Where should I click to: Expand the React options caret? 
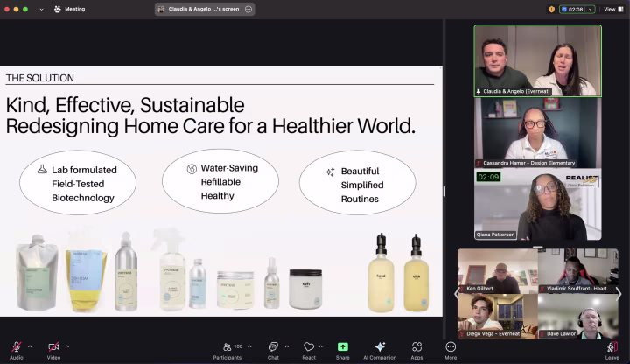pyautogui.click(x=320, y=346)
